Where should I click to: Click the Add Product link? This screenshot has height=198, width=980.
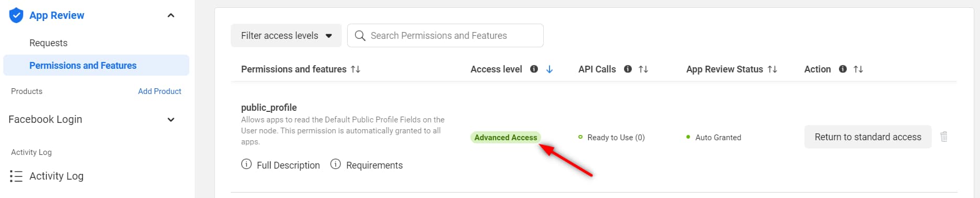click(x=159, y=91)
